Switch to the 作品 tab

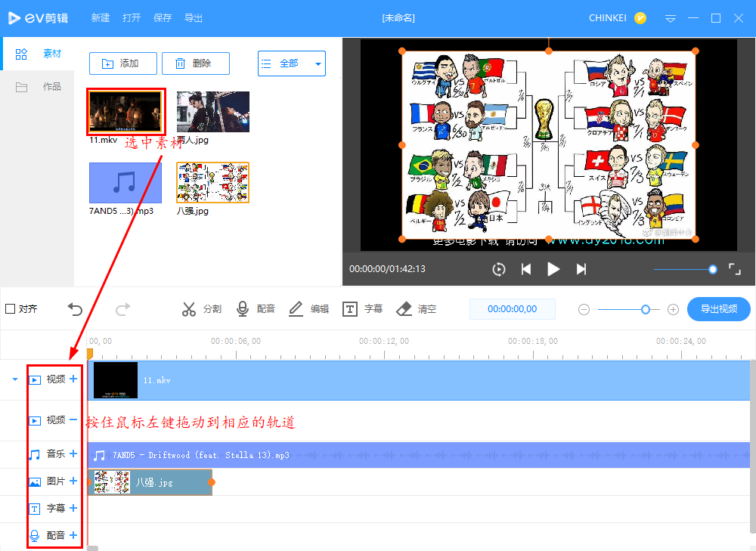pyautogui.click(x=37, y=87)
